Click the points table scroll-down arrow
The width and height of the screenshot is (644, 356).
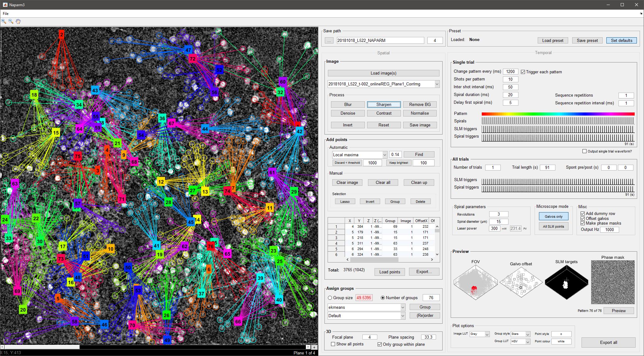pyautogui.click(x=437, y=254)
